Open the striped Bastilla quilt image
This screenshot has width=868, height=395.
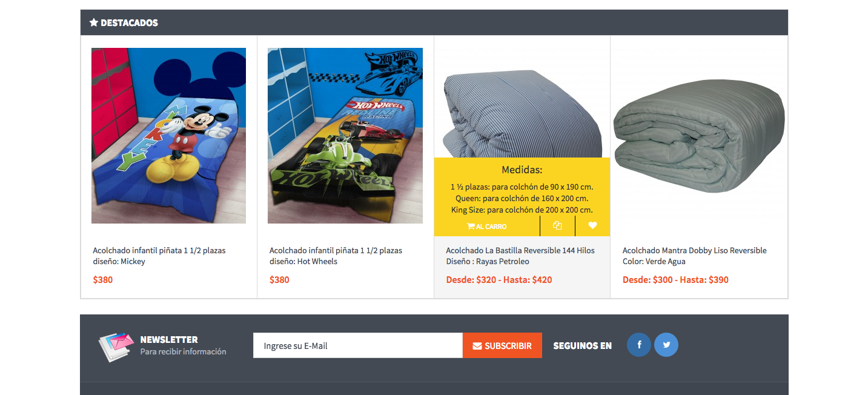(522, 113)
